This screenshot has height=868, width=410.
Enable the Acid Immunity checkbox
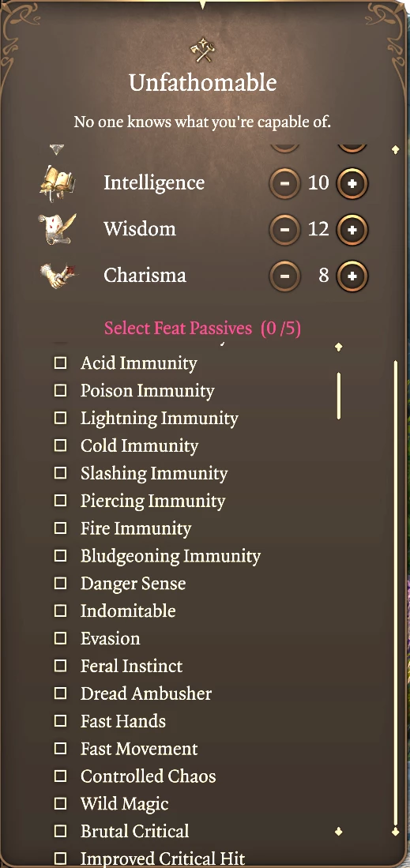[60, 363]
